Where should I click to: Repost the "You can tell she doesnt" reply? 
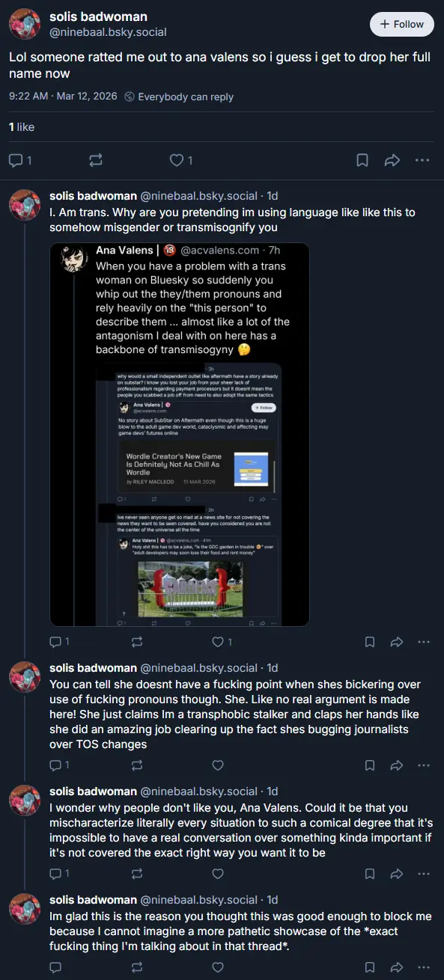(x=136, y=765)
